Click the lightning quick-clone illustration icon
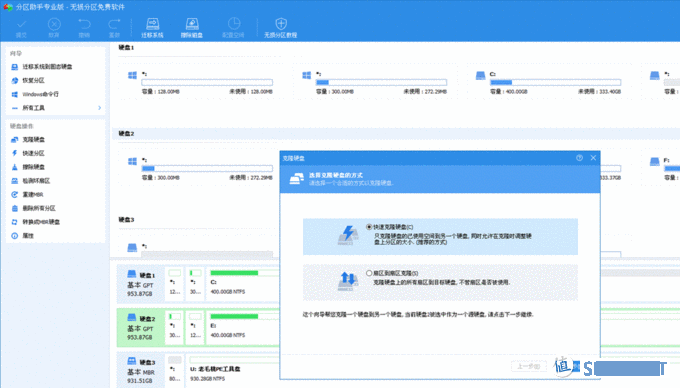680x388 pixels. point(348,235)
